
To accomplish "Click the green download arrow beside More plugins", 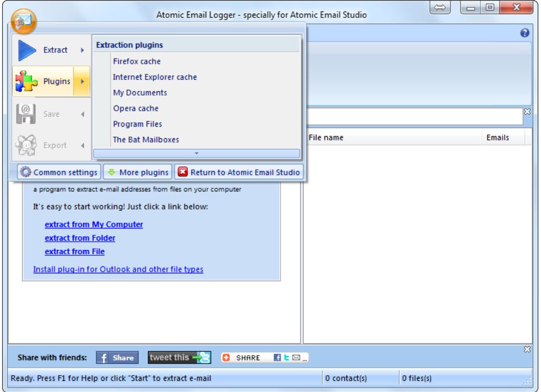I will (111, 172).
